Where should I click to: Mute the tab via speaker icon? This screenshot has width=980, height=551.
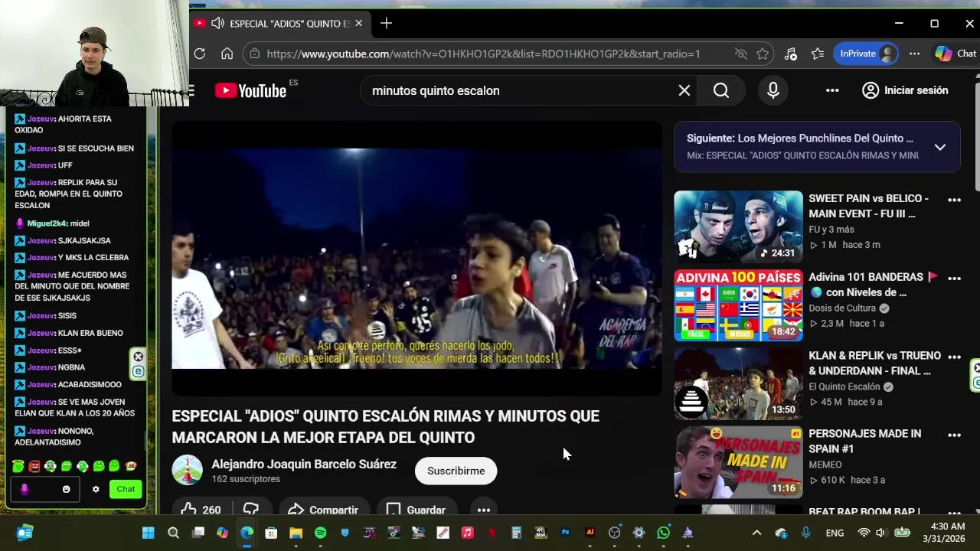point(217,24)
